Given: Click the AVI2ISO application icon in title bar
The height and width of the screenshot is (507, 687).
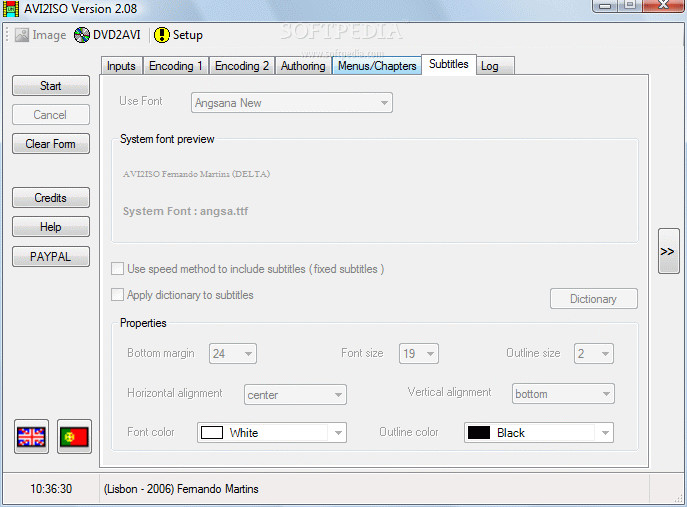Looking at the screenshot, I should point(11,9).
